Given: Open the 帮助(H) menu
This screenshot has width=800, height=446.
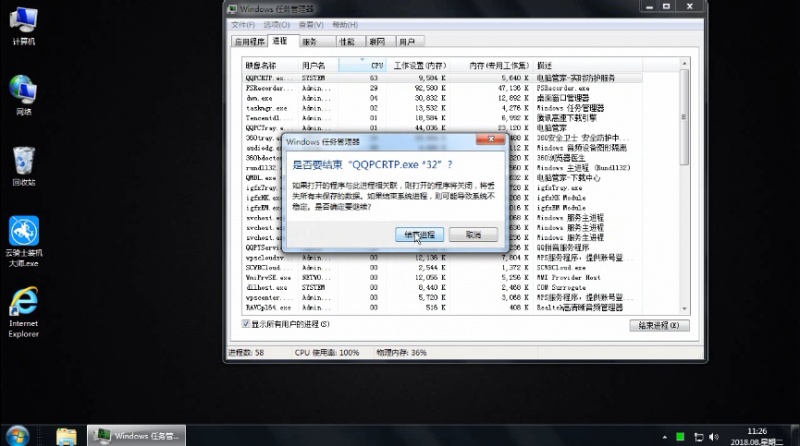Looking at the screenshot, I should coord(345,24).
